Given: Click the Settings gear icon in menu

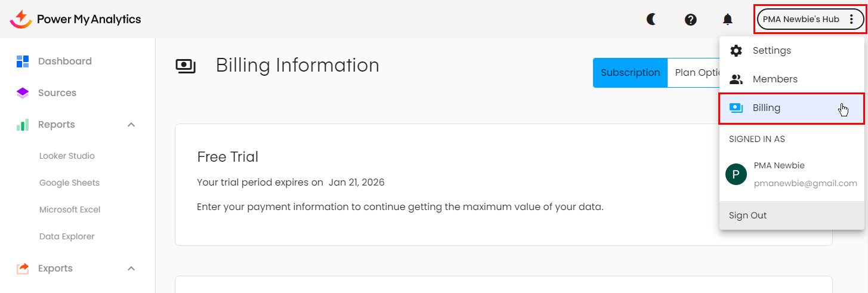Looking at the screenshot, I should (736, 51).
